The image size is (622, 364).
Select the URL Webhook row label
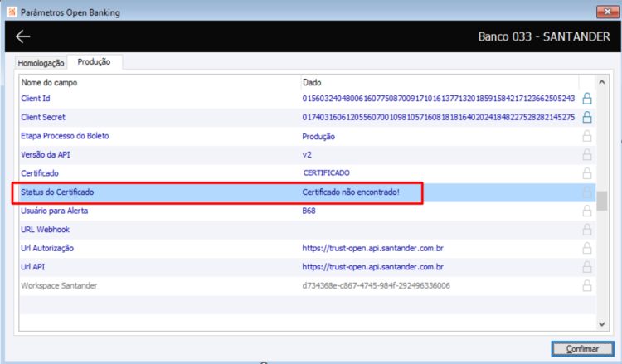click(46, 229)
